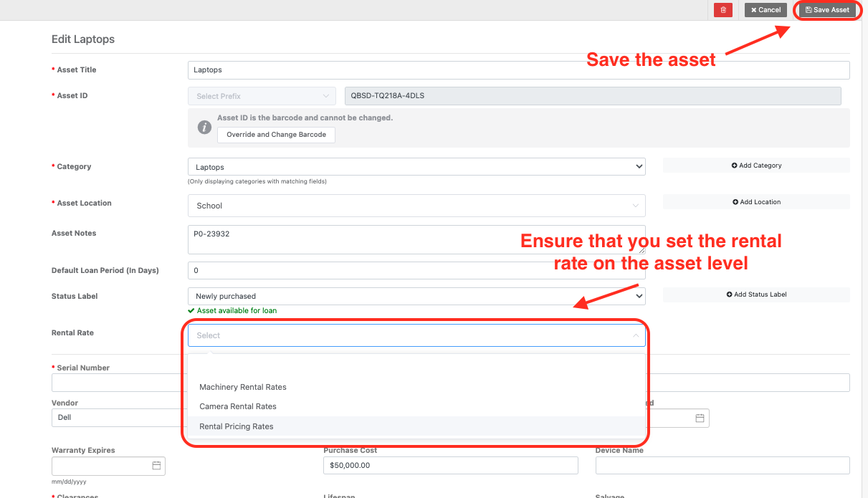
Task: Choose Rental Pricing Rates from the list
Action: pyautogui.click(x=237, y=426)
